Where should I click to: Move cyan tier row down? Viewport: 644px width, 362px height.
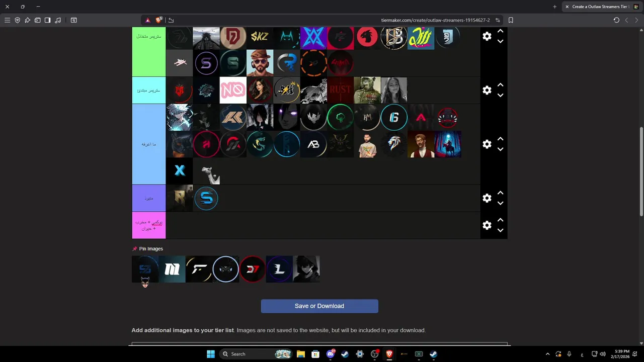click(x=500, y=95)
